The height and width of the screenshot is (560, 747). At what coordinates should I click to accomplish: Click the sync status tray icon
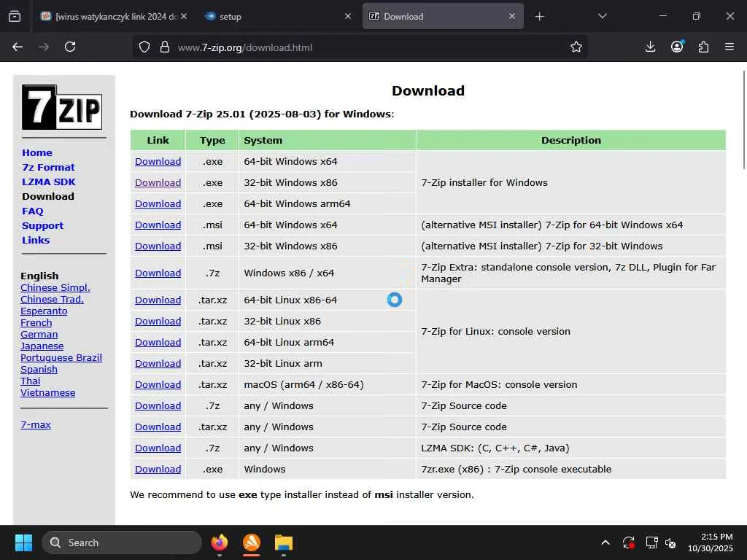point(628,542)
